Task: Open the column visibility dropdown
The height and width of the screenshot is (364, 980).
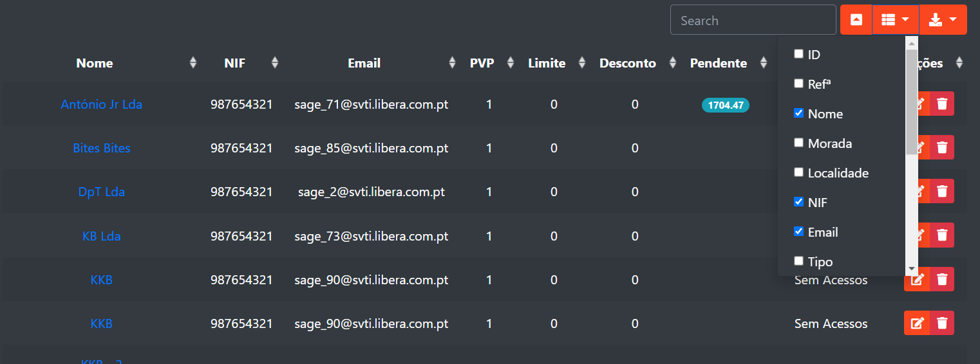Action: tap(895, 20)
